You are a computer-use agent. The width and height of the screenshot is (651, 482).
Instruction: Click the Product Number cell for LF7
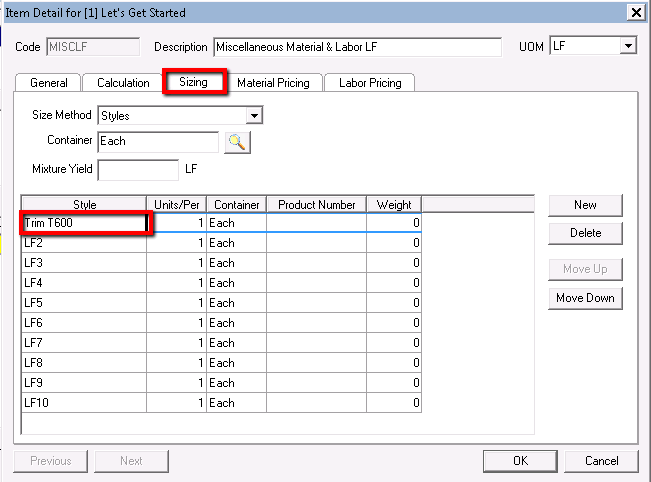(316, 343)
